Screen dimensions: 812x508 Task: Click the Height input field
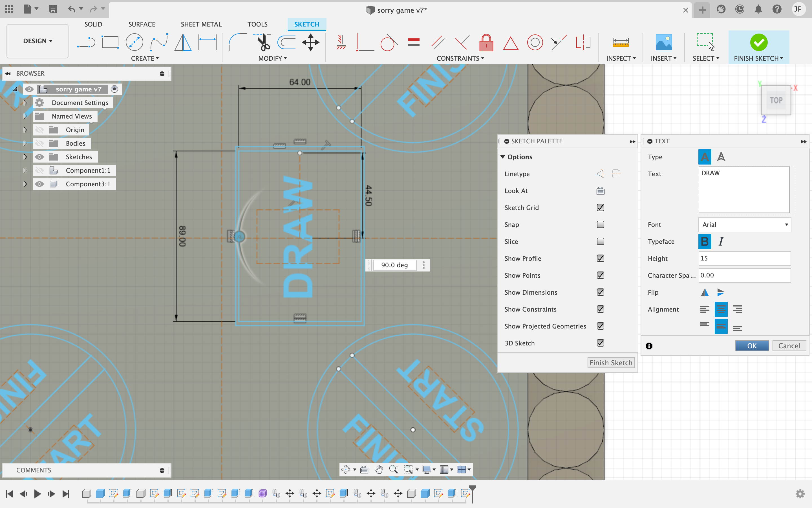745,258
